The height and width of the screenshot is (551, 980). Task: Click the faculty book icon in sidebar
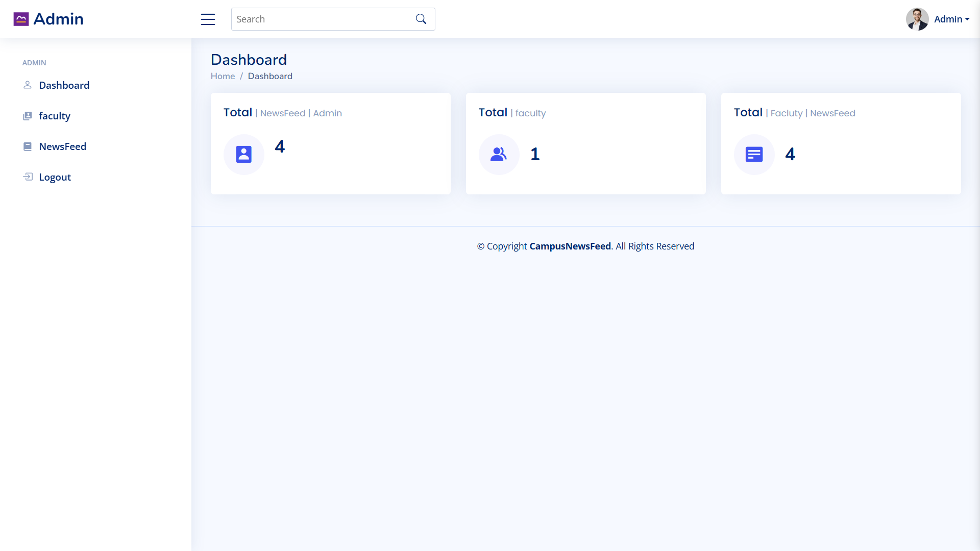28,116
